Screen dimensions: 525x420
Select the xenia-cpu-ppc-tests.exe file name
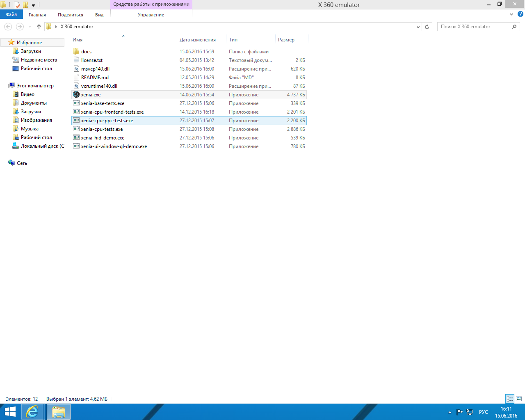point(107,121)
